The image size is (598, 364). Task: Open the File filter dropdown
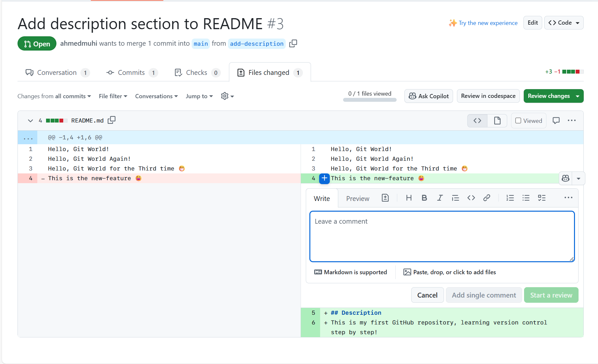pyautogui.click(x=113, y=96)
